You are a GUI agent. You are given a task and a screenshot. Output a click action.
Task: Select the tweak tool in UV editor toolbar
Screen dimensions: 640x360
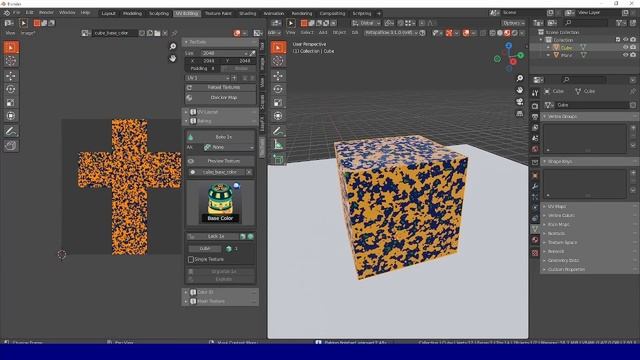[11, 48]
